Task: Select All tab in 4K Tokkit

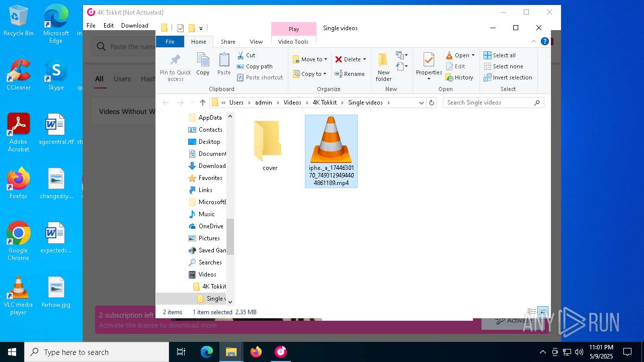Action: click(x=99, y=79)
